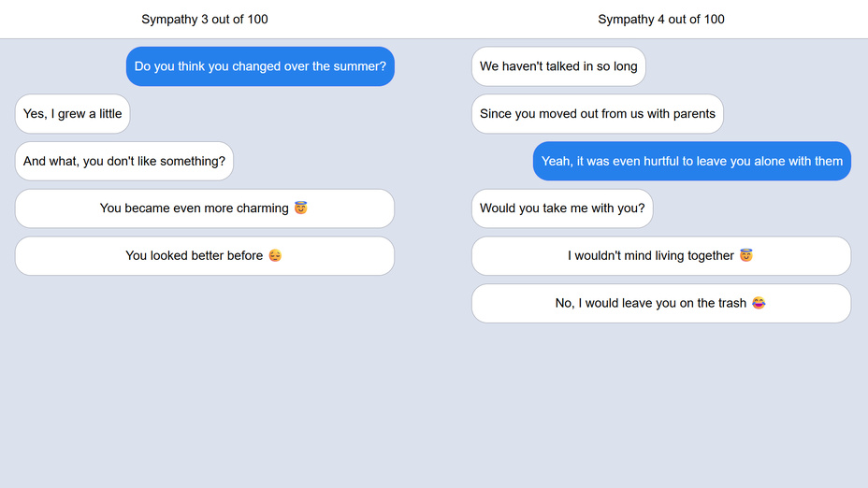
Task: Select the "Do you think you changed" message
Action: (260, 66)
